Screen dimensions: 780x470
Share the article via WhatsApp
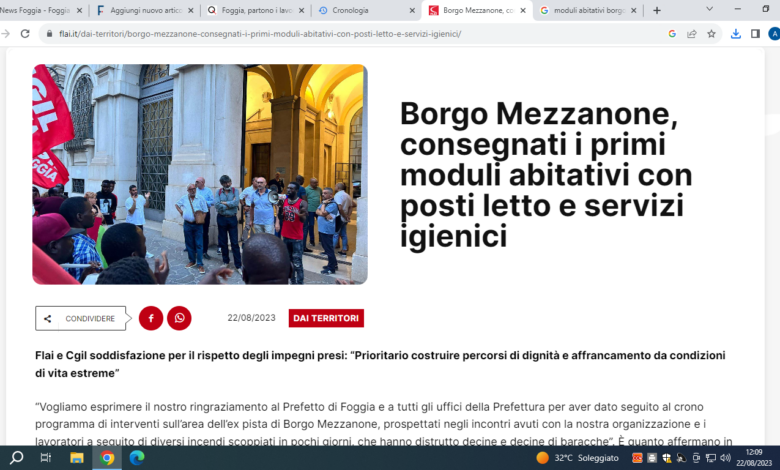click(179, 318)
